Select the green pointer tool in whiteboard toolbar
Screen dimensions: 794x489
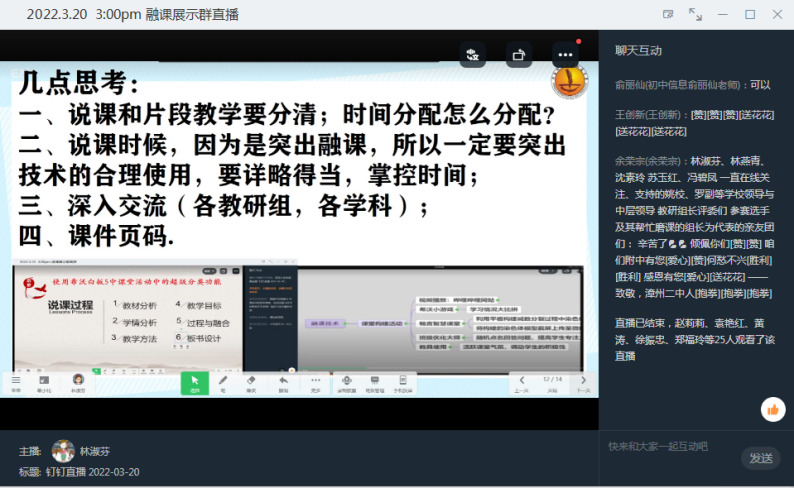point(195,382)
